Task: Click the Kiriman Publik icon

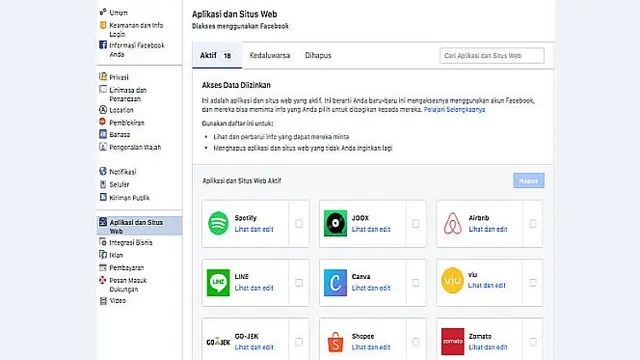Action: pyautogui.click(x=103, y=197)
